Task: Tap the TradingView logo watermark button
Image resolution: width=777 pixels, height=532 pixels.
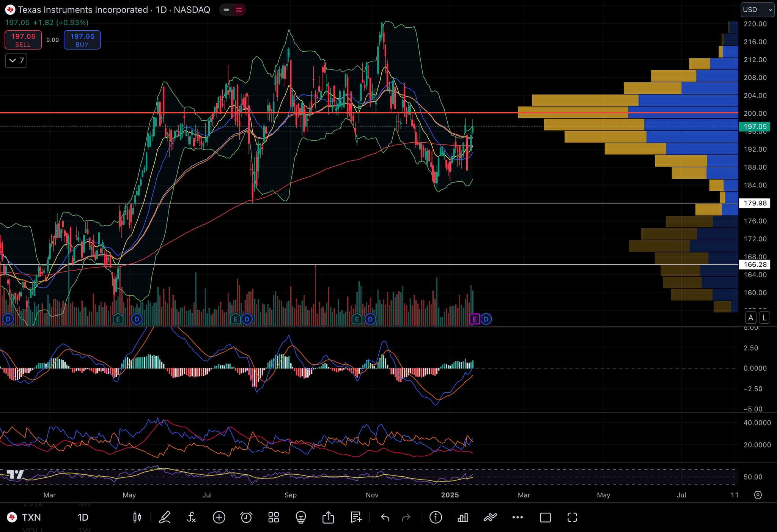Action: click(x=16, y=474)
